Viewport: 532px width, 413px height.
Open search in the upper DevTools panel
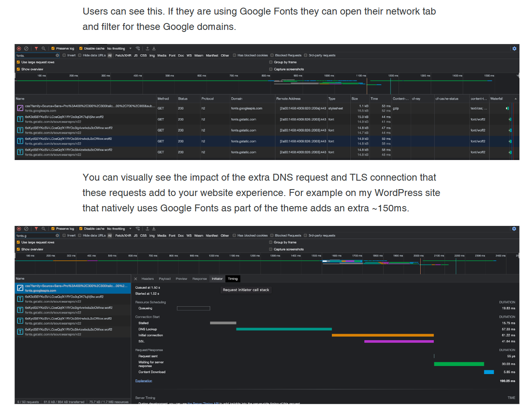coord(44,48)
